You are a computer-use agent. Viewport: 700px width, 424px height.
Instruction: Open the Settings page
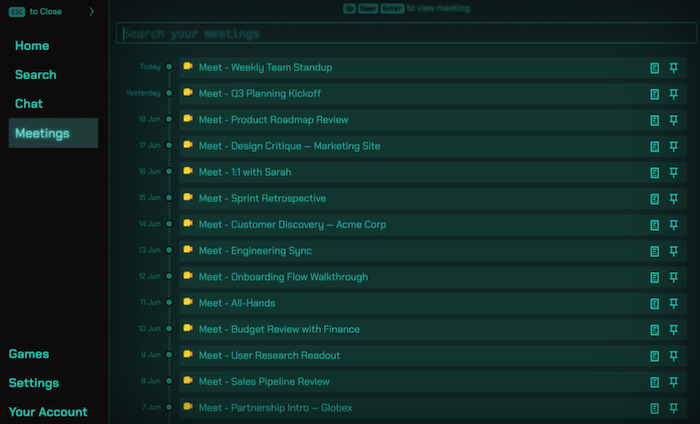(34, 383)
